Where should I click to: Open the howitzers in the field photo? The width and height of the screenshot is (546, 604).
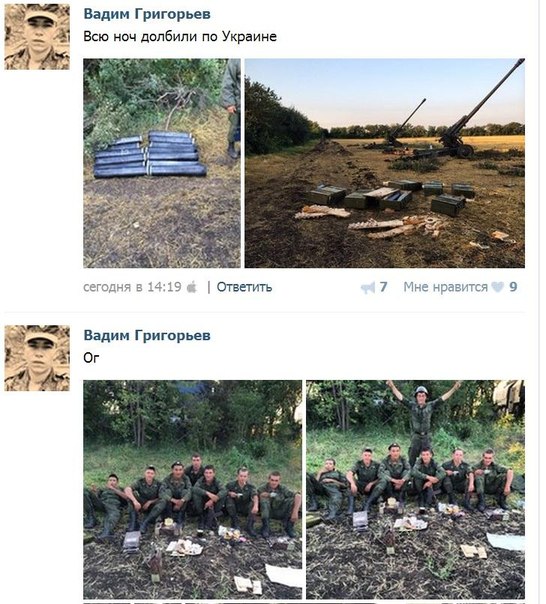point(385,163)
